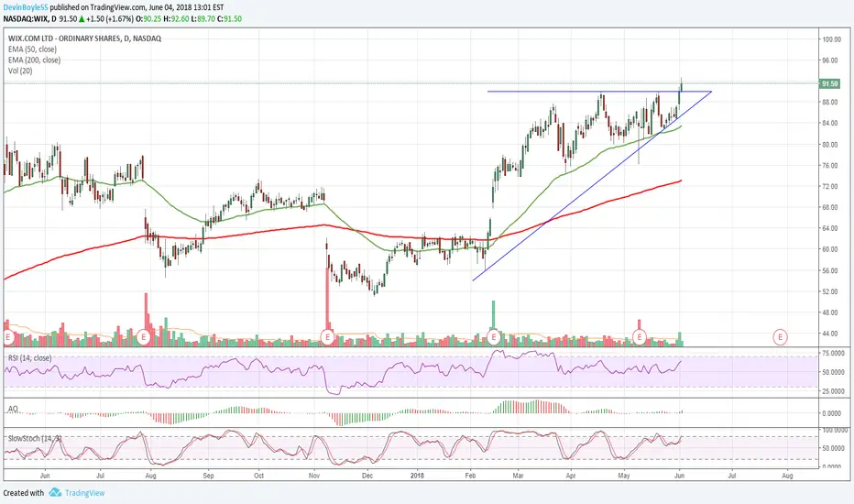Image resolution: width=854 pixels, height=504 pixels.
Task: Click the Nov label on the time axis
Action: click(314, 476)
